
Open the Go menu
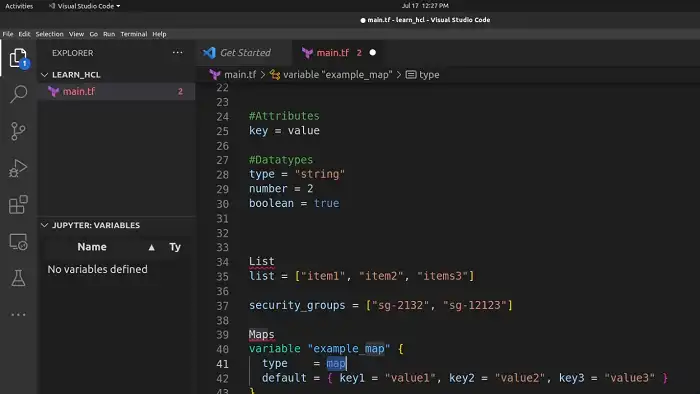(x=93, y=34)
